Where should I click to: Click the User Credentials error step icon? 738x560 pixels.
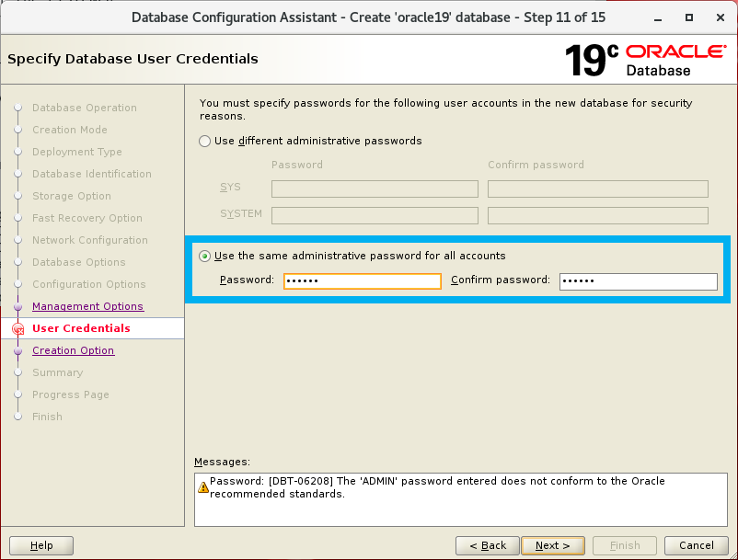click(17, 328)
